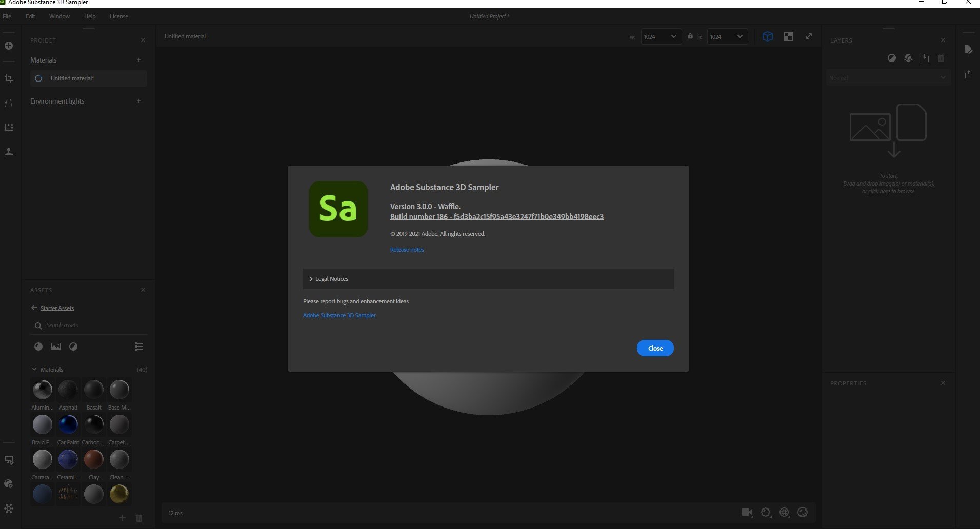Select the Asphalt material thumbnail
The height and width of the screenshot is (529, 980).
point(68,390)
